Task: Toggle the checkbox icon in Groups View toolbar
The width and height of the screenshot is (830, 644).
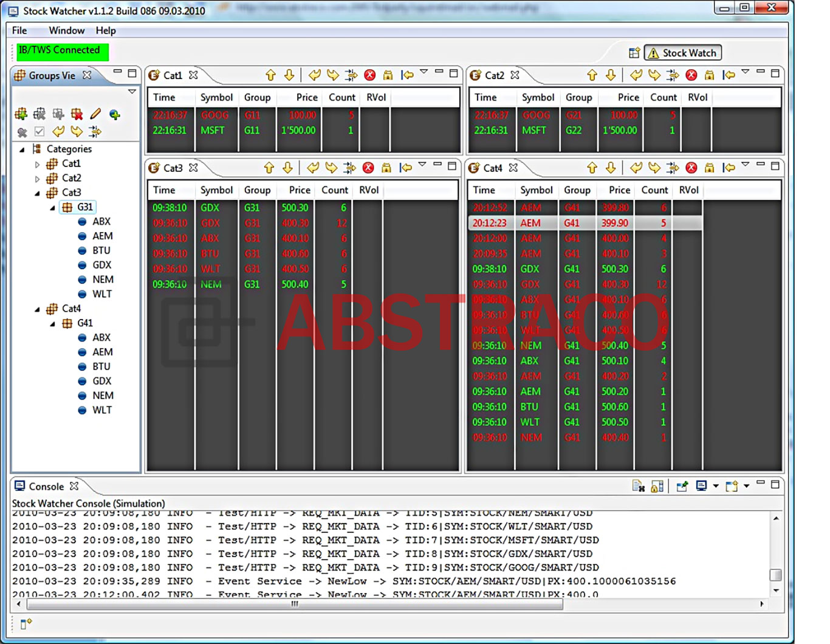Action: 39,131
